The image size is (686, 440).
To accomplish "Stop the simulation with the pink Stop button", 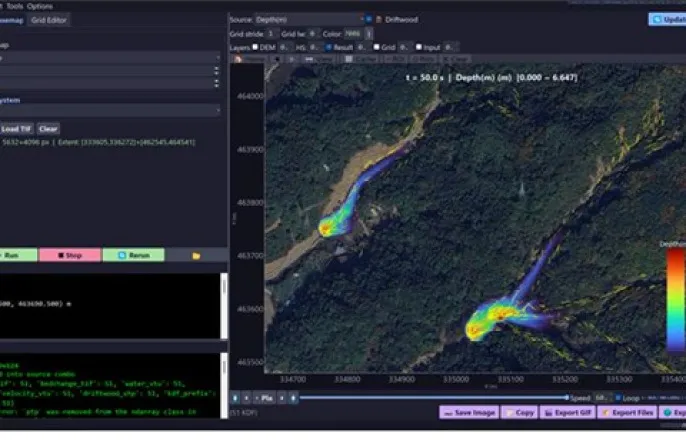I will point(70,255).
